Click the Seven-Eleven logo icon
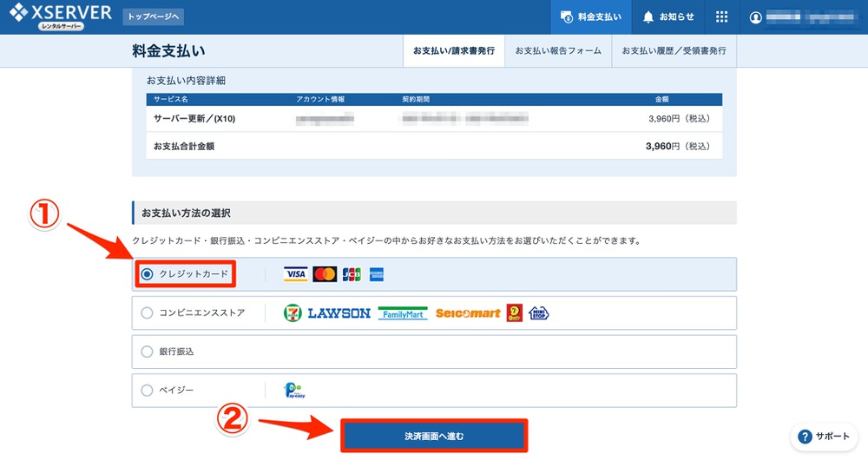 tap(293, 313)
